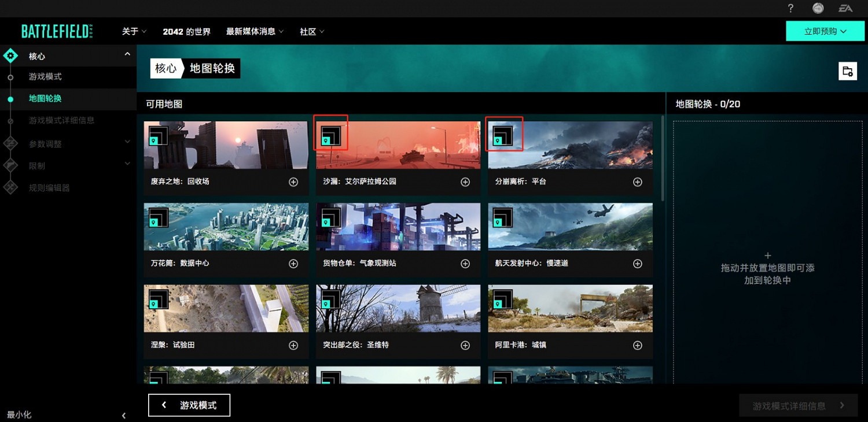Click the 规则编辑器 icon in the sidebar
Viewport: 868px width, 422px height.
[10, 187]
